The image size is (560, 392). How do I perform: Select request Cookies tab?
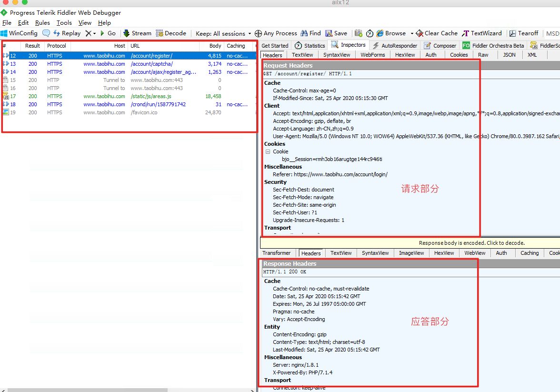pos(459,55)
